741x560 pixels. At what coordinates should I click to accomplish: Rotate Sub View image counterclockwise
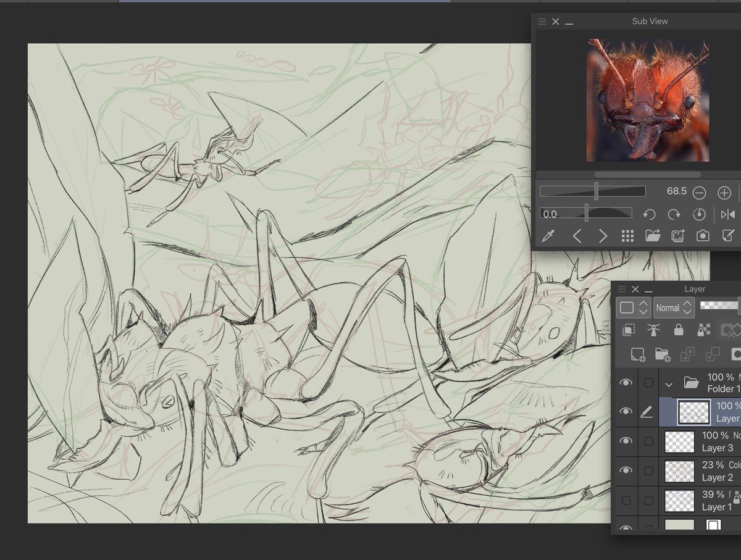coord(649,214)
